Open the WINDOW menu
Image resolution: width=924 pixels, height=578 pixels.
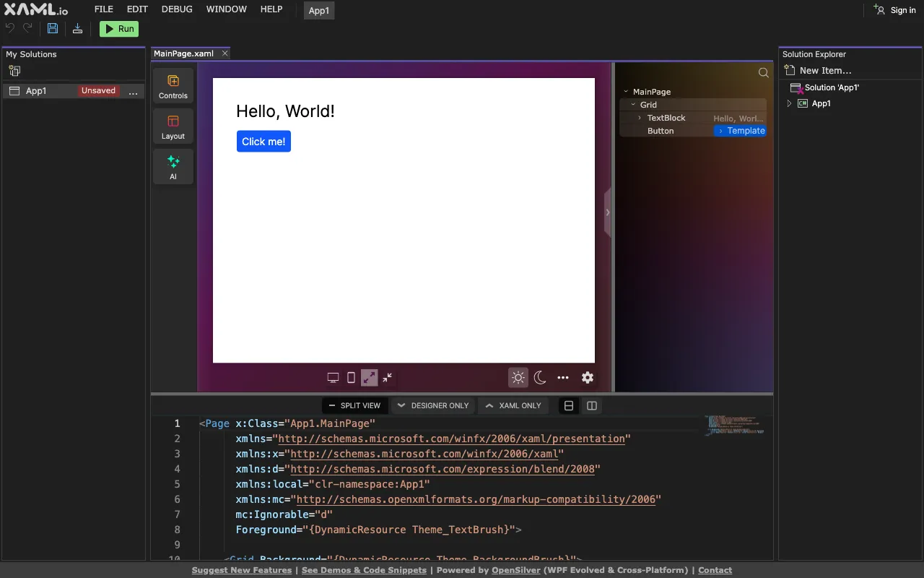pos(227,9)
